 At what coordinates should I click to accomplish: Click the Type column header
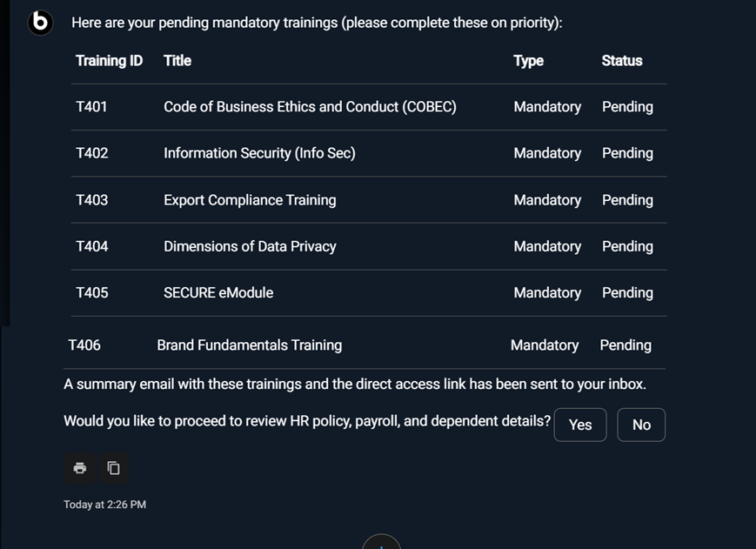pyautogui.click(x=528, y=61)
